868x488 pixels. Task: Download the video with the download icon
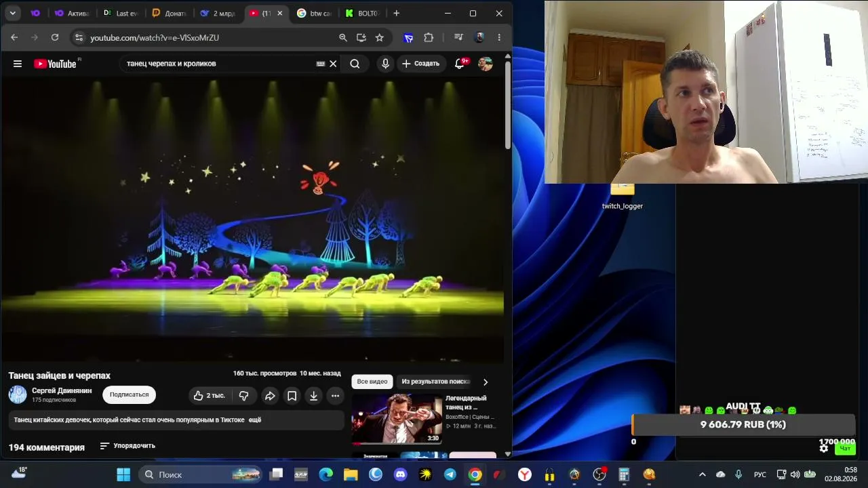pyautogui.click(x=313, y=396)
